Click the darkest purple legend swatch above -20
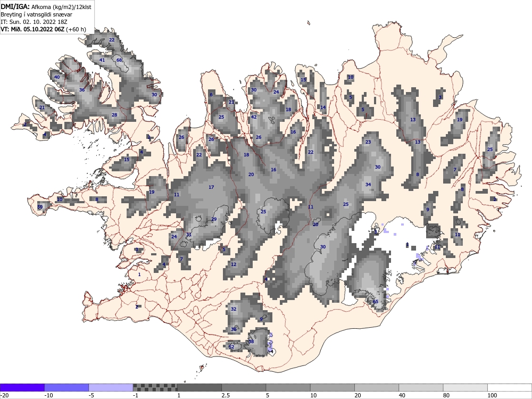Image resolution: width=532 pixels, height=399 pixels. (22, 387)
